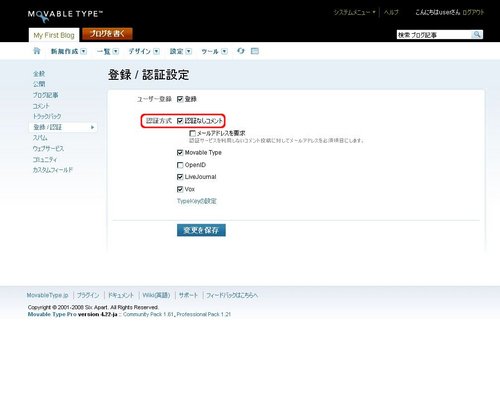The width and height of the screenshot is (500, 394).
Task: Click the view site icon
Action: click(x=255, y=51)
